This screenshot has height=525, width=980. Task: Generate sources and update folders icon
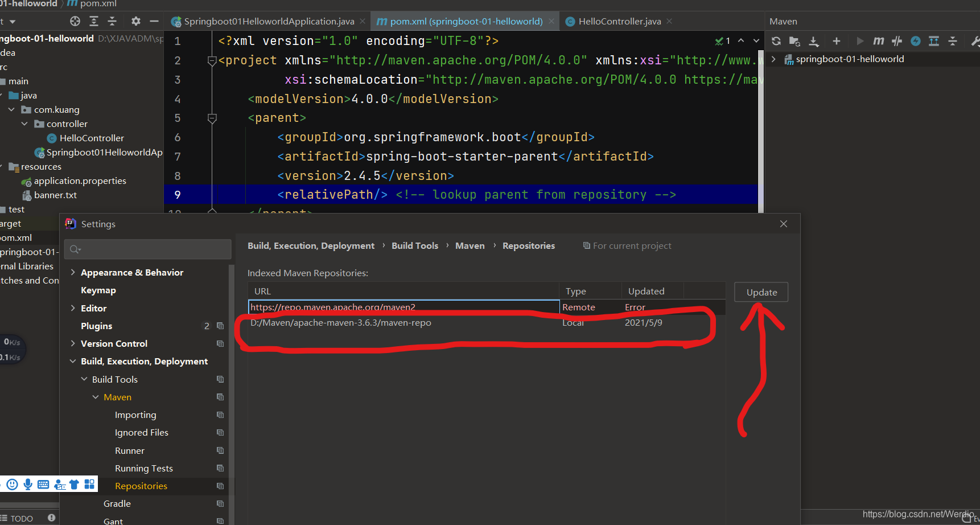795,41
